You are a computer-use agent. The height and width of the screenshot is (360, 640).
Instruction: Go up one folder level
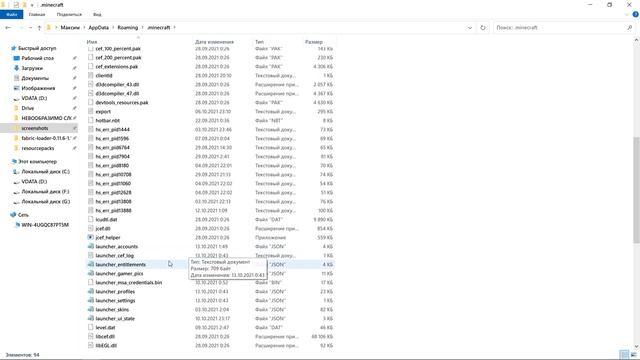pos(39,28)
